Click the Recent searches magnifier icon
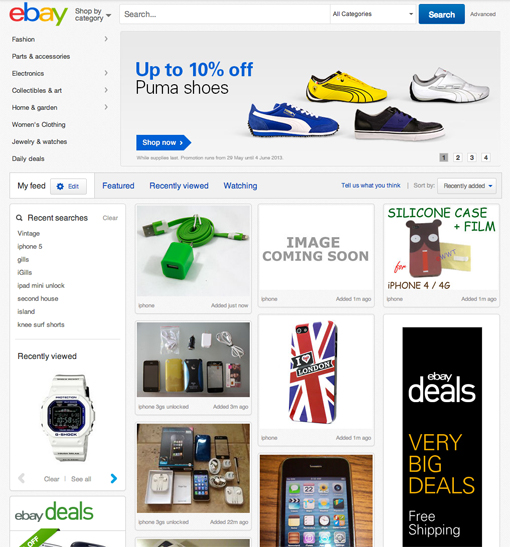This screenshot has height=547, width=510. coord(19,218)
